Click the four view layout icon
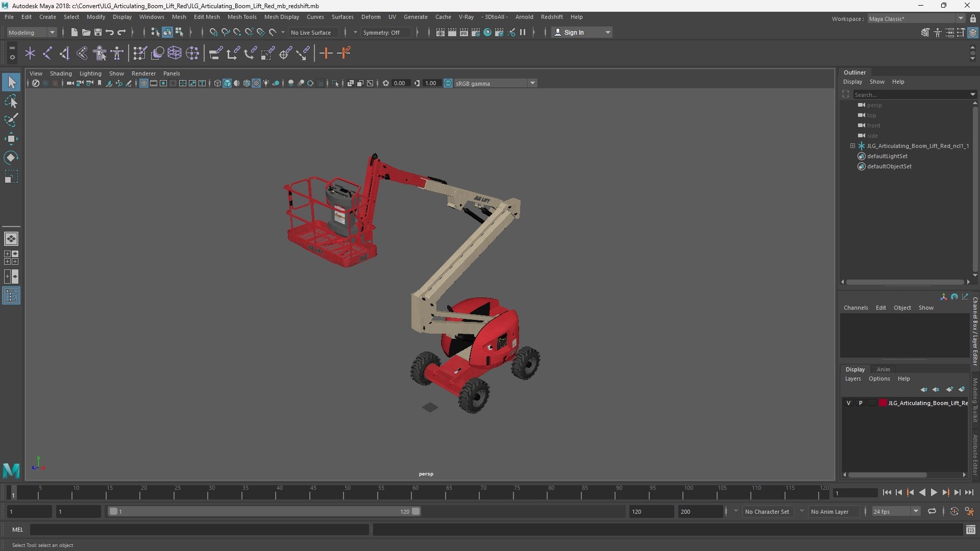The height and width of the screenshot is (551, 980). click(11, 258)
